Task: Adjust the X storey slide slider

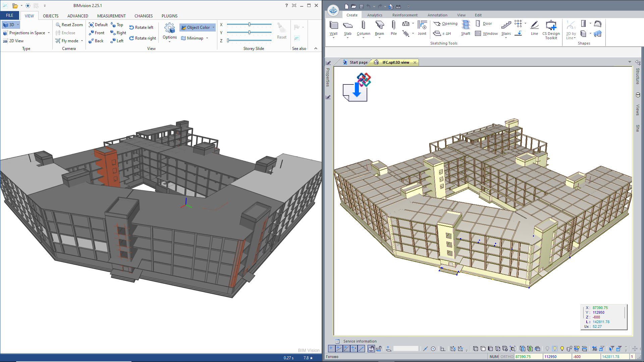Action: 249,24
